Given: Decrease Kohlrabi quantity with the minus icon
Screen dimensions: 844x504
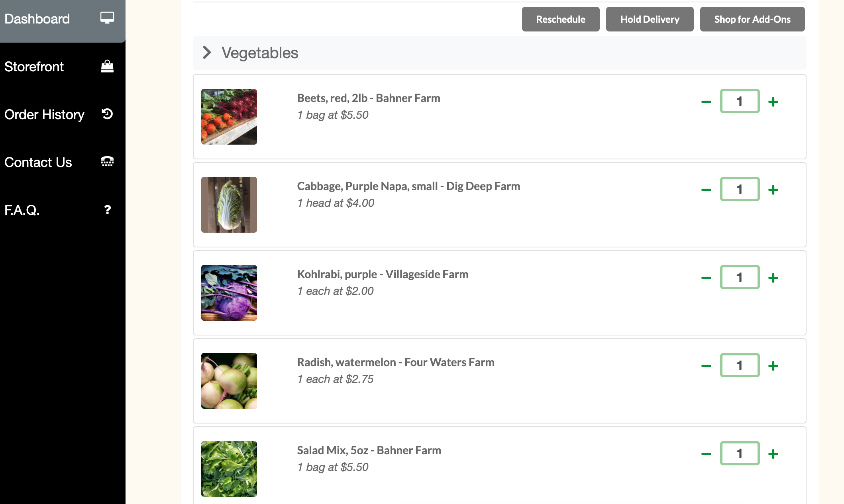Looking at the screenshot, I should 706,277.
